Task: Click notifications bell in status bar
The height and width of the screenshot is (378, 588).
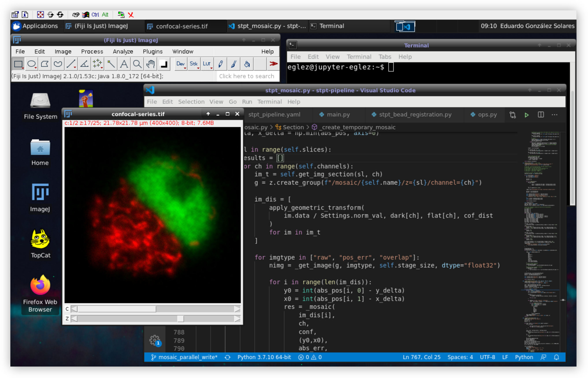Action: point(556,357)
